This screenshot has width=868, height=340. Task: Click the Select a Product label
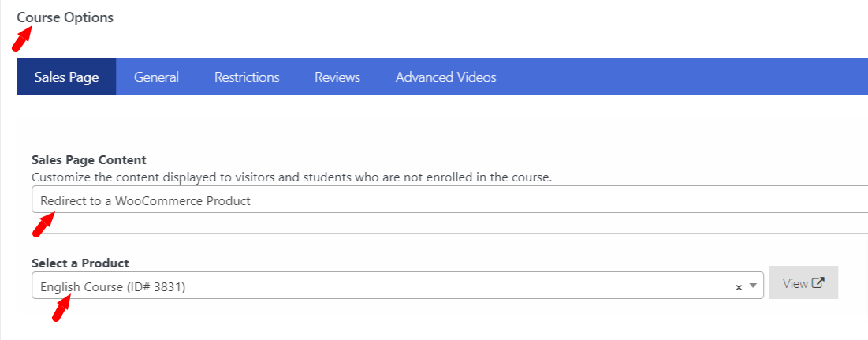(80, 263)
